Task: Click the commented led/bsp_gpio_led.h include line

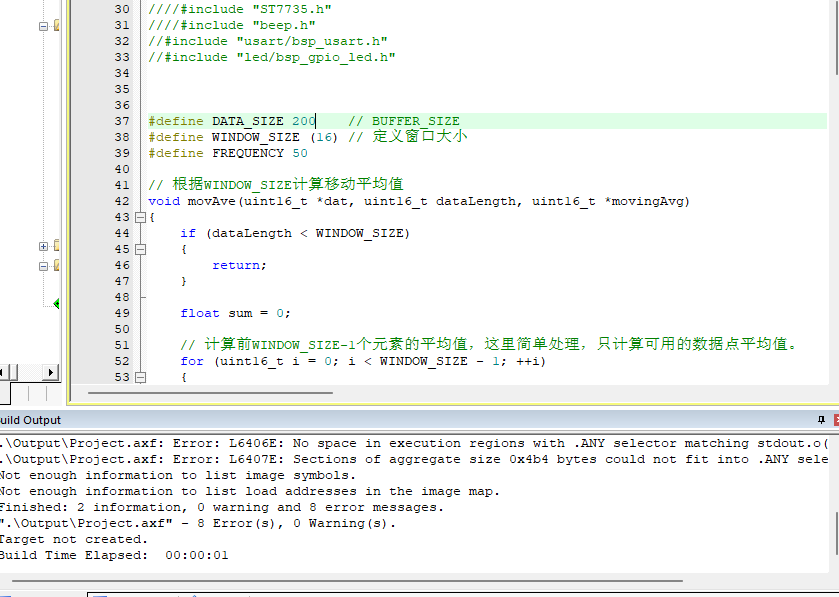Action: click(272, 58)
